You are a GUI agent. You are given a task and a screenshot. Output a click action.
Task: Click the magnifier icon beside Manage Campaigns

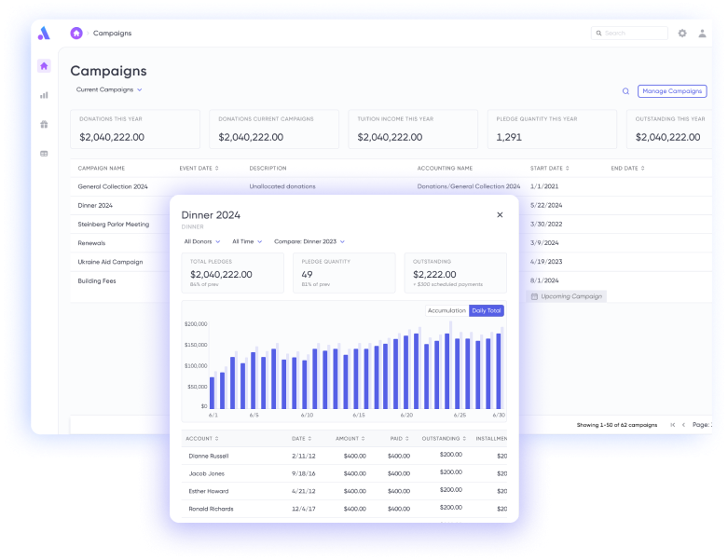coord(625,91)
